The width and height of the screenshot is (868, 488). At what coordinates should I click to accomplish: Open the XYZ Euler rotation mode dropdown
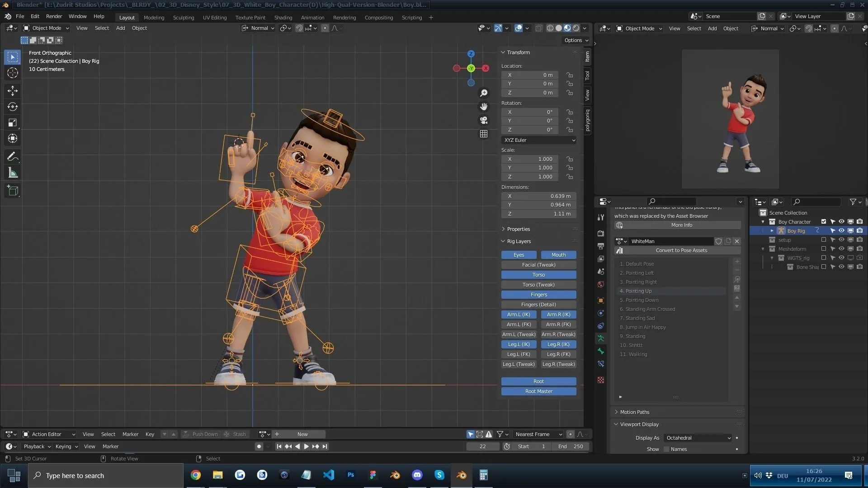tap(538, 140)
